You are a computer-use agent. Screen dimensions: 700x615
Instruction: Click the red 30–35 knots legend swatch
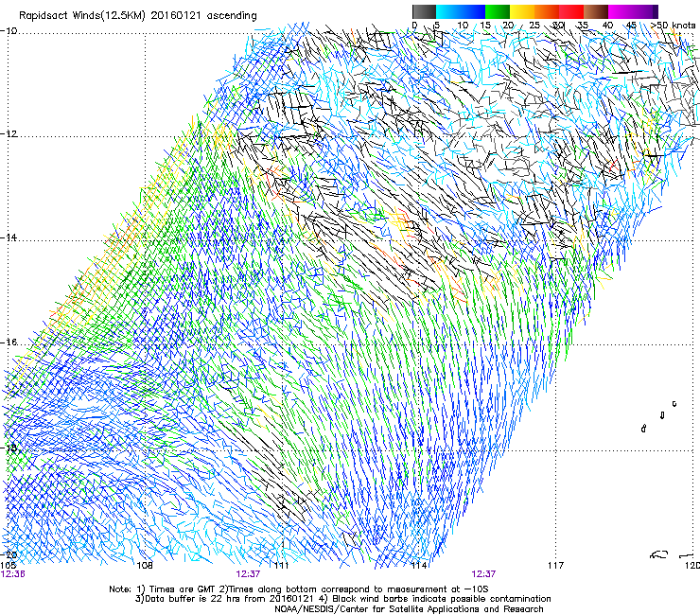point(571,11)
